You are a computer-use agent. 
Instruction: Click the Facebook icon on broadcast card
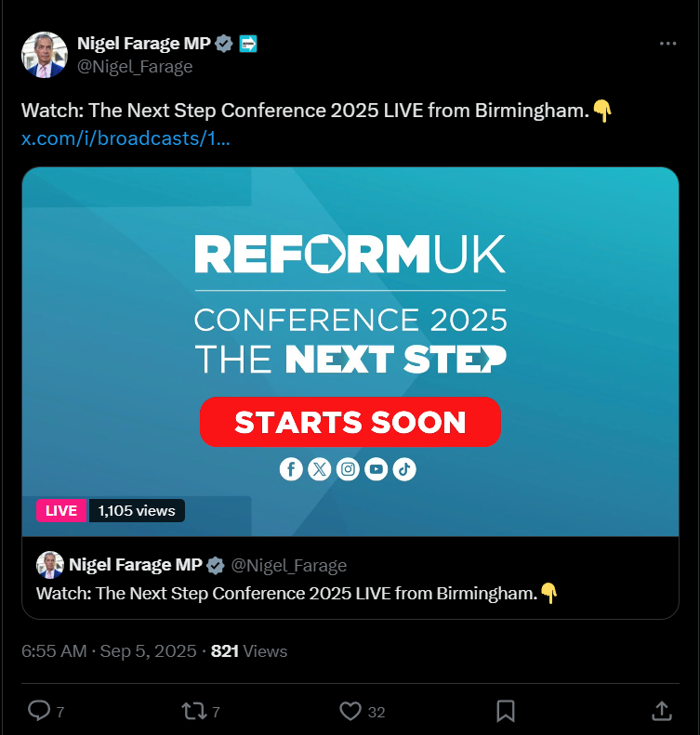pos(291,468)
